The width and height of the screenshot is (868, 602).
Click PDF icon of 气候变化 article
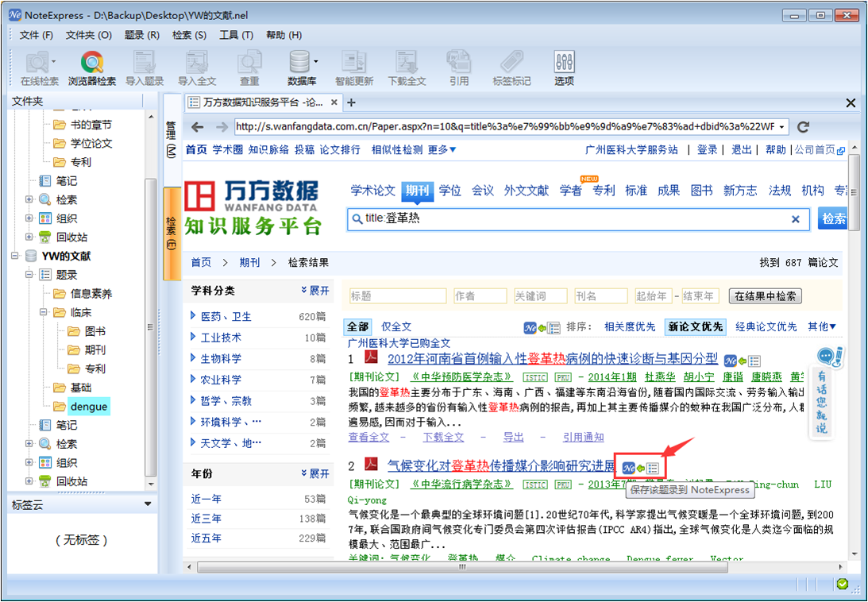(x=370, y=465)
